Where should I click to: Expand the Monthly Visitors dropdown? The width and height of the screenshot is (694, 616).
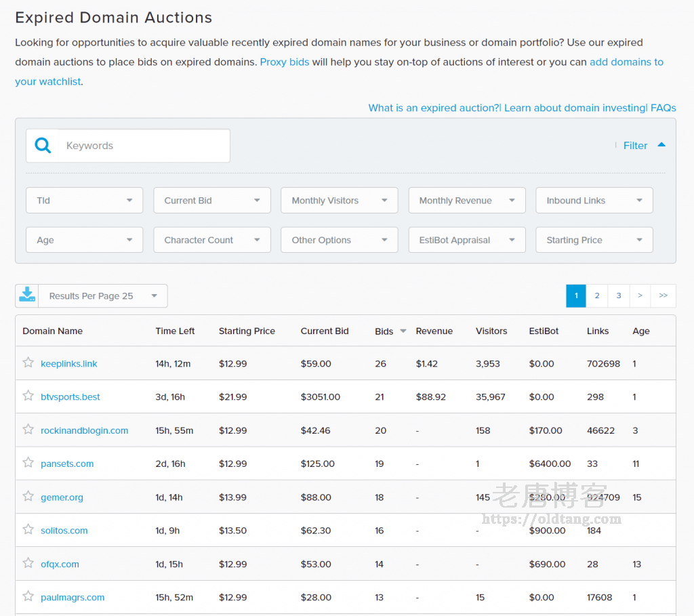(x=340, y=201)
